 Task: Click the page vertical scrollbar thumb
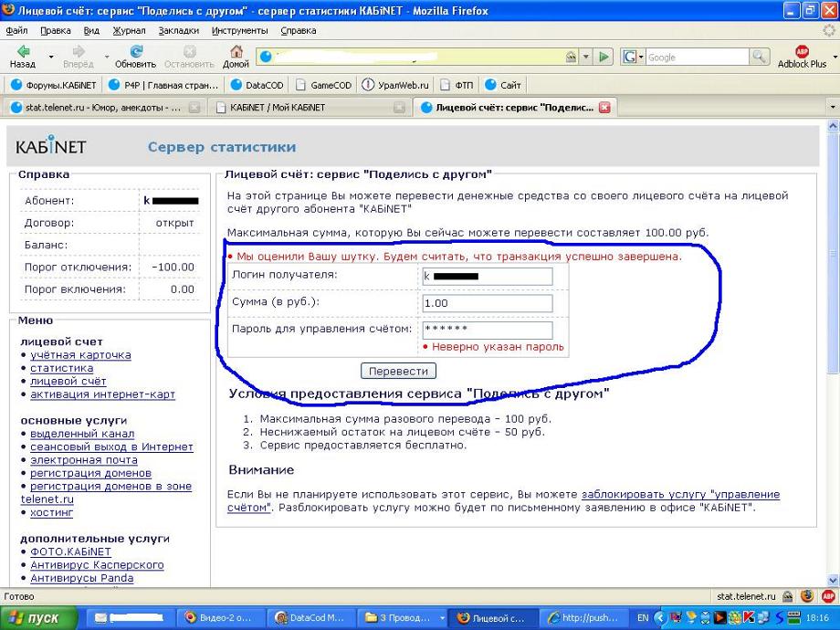(833, 252)
